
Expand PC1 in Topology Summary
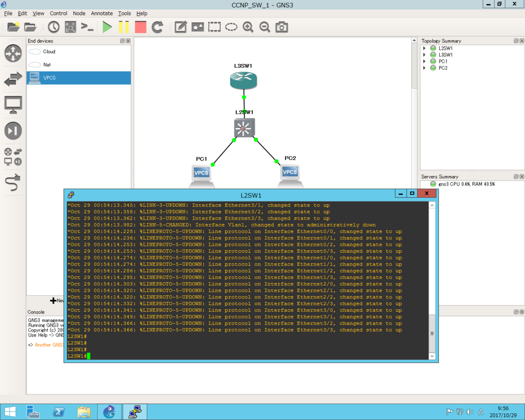point(424,62)
